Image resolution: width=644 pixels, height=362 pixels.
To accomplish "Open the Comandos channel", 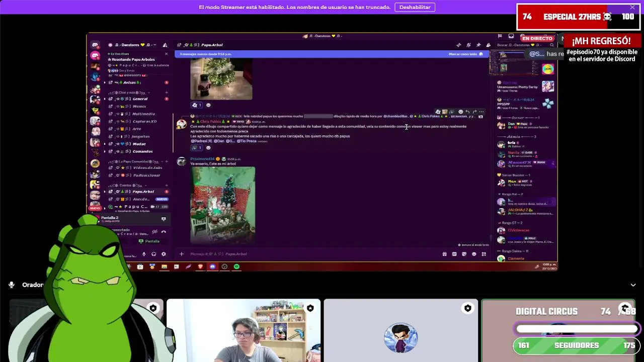I will point(137,151).
